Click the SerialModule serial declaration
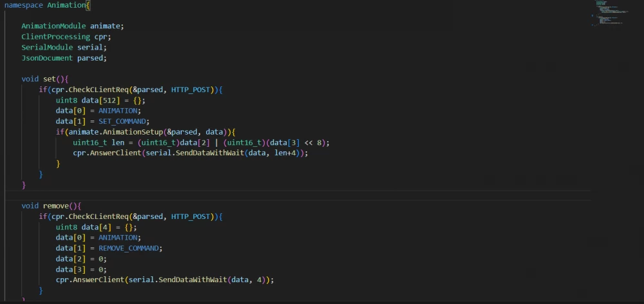The image size is (644, 304). pyautogui.click(x=64, y=47)
